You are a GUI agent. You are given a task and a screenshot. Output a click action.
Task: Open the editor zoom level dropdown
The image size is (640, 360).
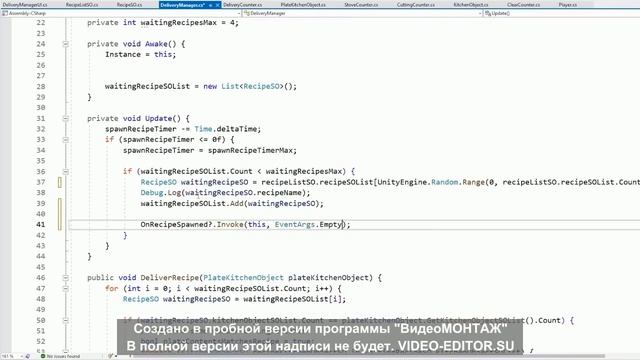point(13,356)
